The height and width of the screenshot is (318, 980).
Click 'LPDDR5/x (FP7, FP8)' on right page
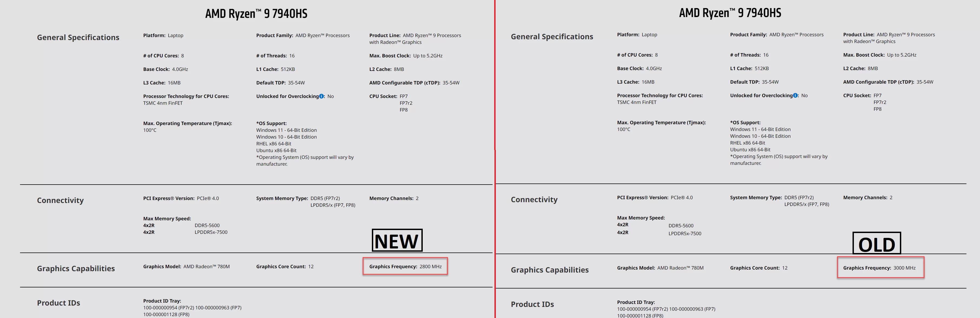807,205
